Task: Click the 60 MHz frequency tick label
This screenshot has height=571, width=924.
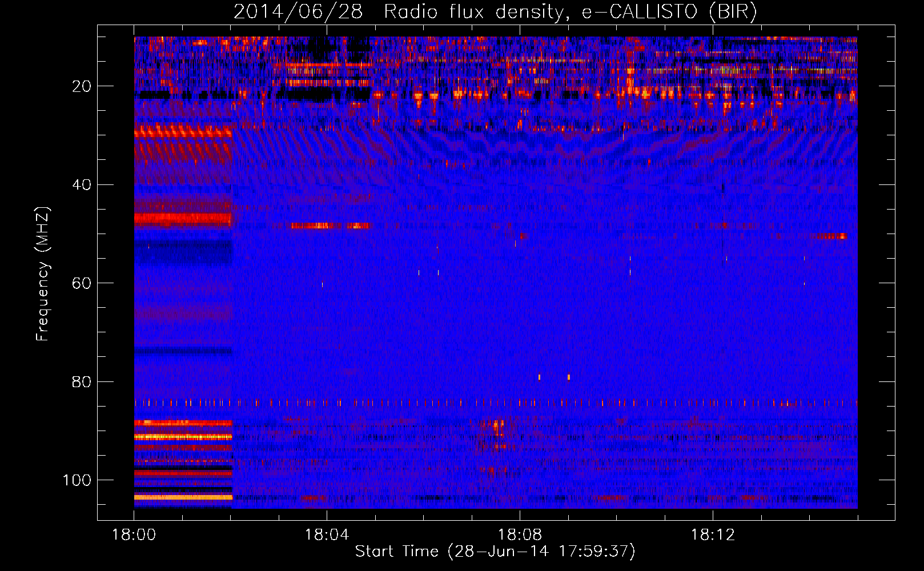Action: click(x=82, y=283)
